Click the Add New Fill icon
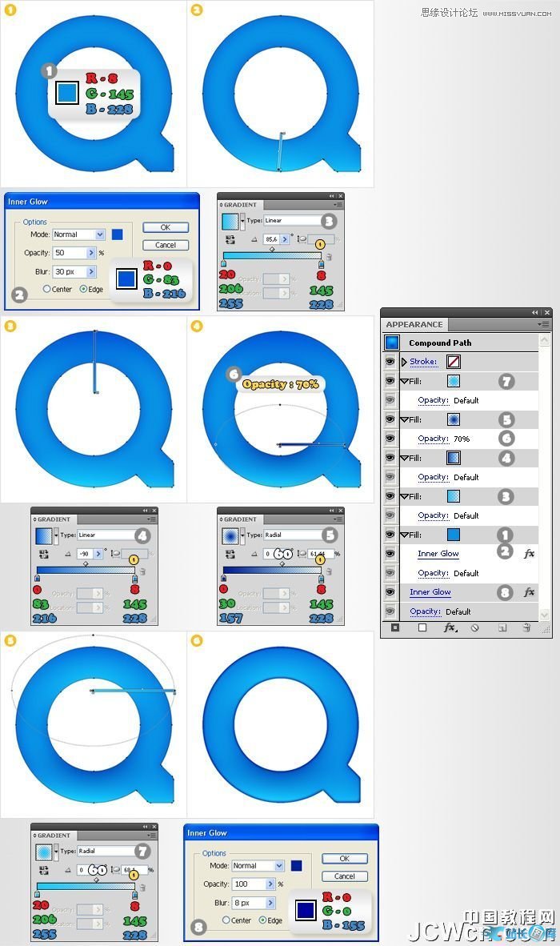560x946 pixels. (422, 628)
